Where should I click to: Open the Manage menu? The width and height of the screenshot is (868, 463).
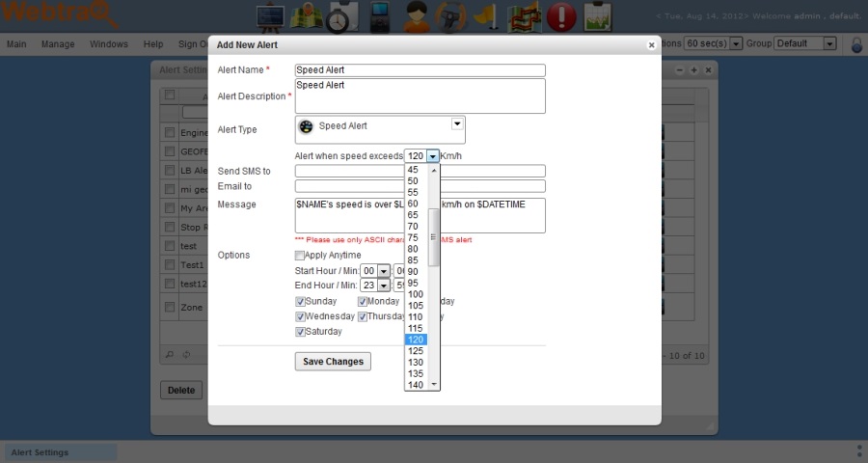(x=58, y=44)
